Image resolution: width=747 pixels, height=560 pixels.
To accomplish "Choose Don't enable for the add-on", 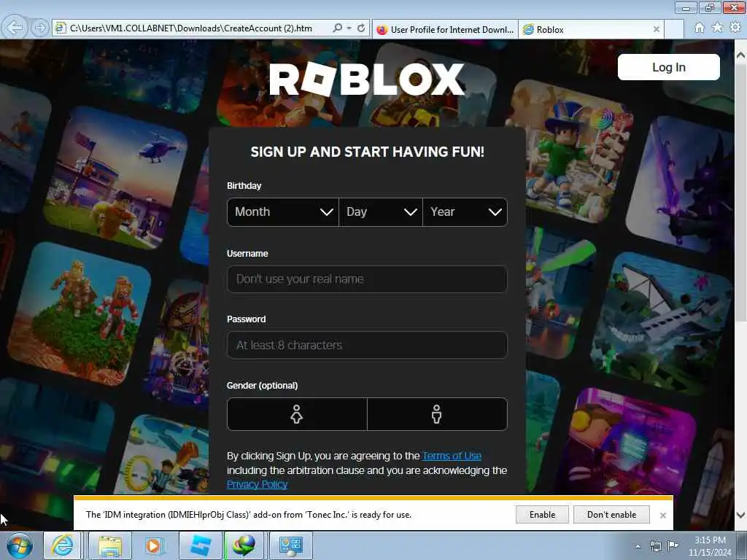I will pyautogui.click(x=611, y=515).
